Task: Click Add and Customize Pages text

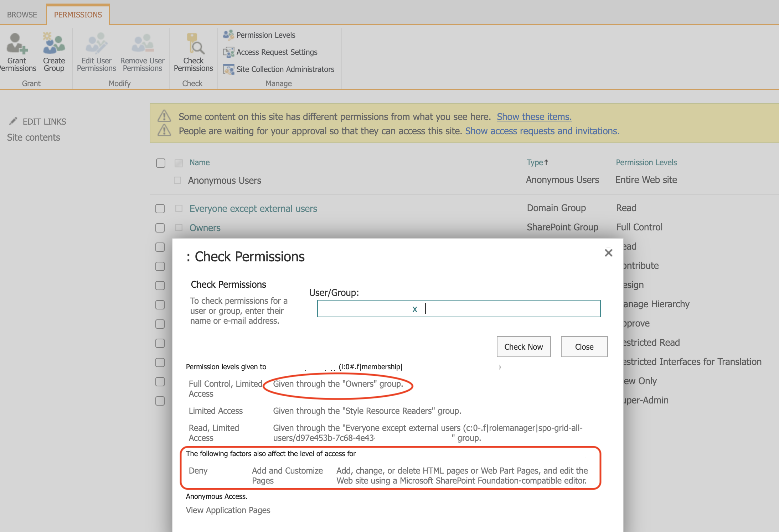Action: [287, 476]
